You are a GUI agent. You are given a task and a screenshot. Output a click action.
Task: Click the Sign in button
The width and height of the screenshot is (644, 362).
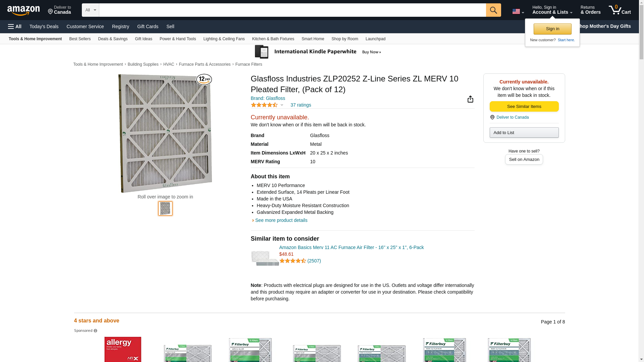point(552,29)
